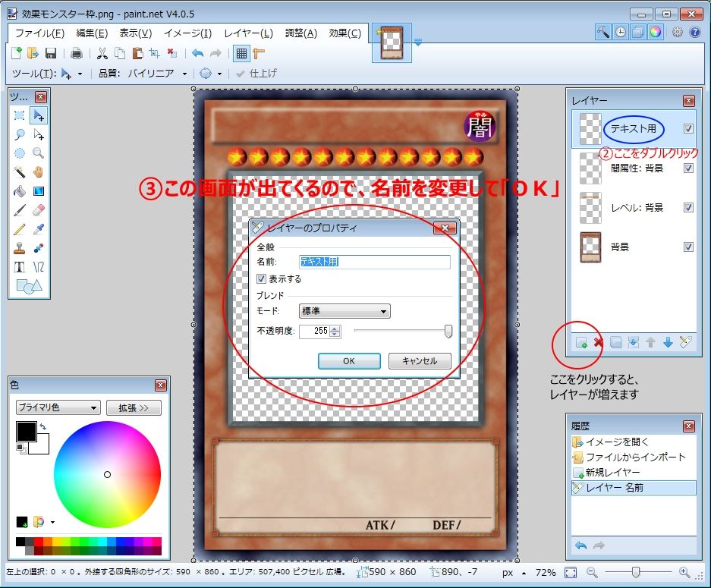
Task: Open the モード blend dropdown
Action: (x=344, y=311)
